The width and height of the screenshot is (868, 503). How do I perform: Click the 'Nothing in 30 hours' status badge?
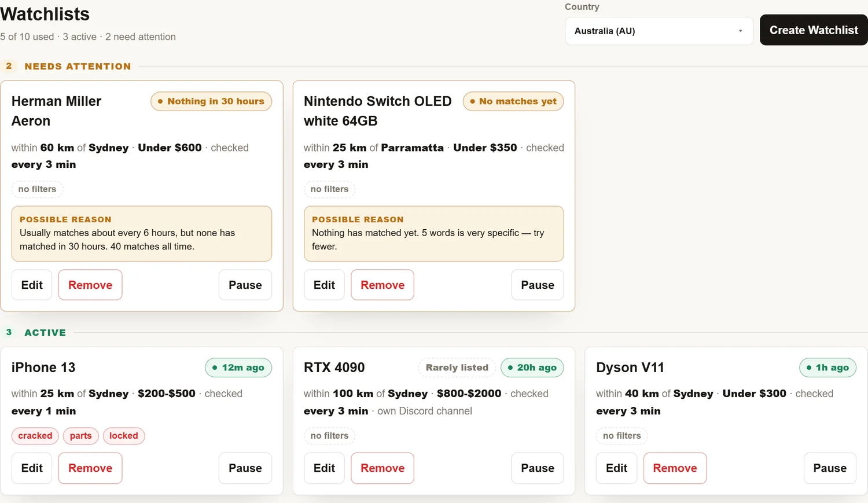click(211, 101)
